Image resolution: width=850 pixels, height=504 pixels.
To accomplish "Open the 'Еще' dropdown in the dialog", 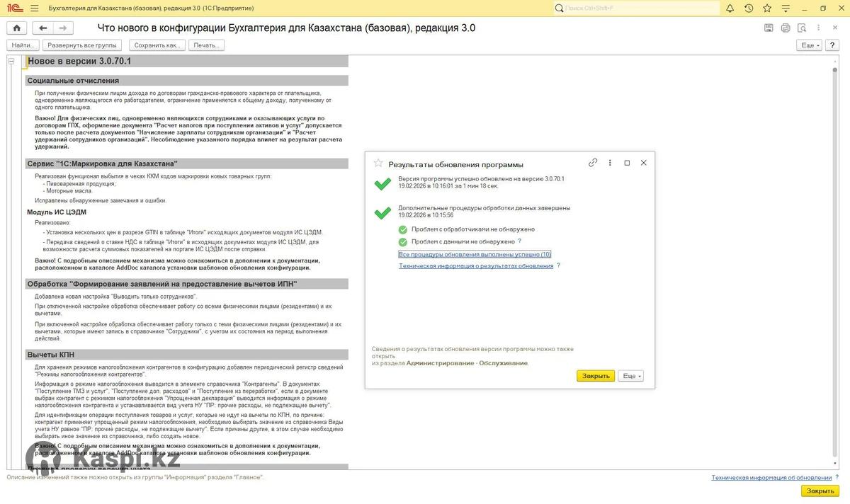I will coord(631,376).
